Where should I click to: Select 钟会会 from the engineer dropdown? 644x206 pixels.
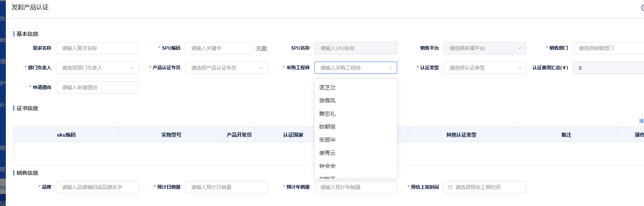click(327, 166)
